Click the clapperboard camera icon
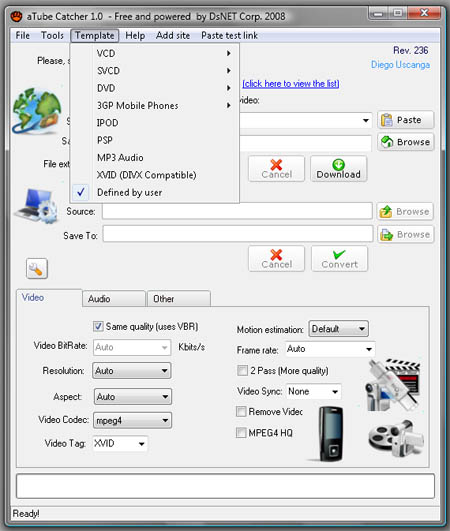 coord(392,385)
